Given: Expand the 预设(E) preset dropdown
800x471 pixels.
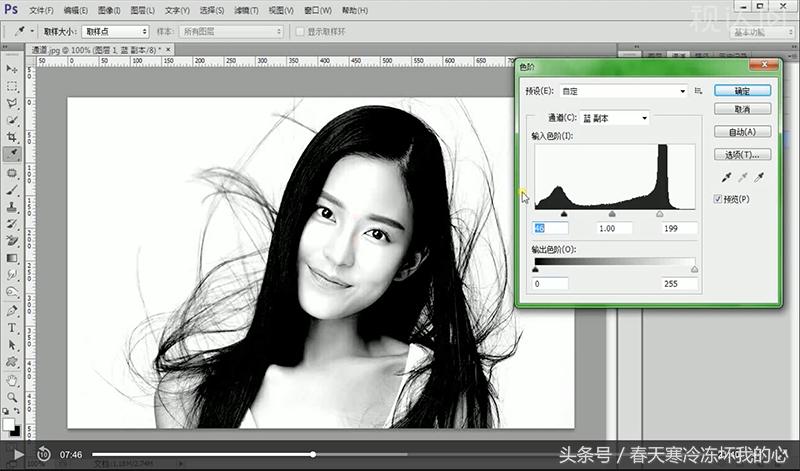Looking at the screenshot, I should pos(681,91).
